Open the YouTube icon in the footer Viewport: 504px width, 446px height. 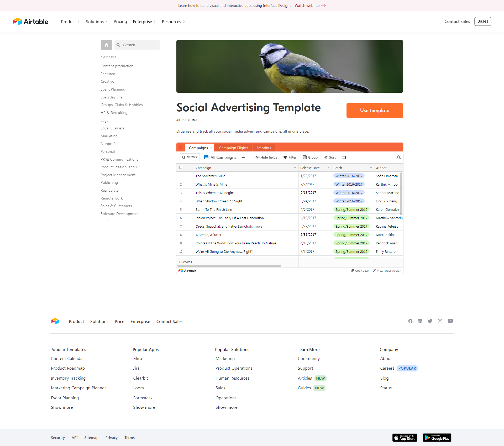point(450,321)
